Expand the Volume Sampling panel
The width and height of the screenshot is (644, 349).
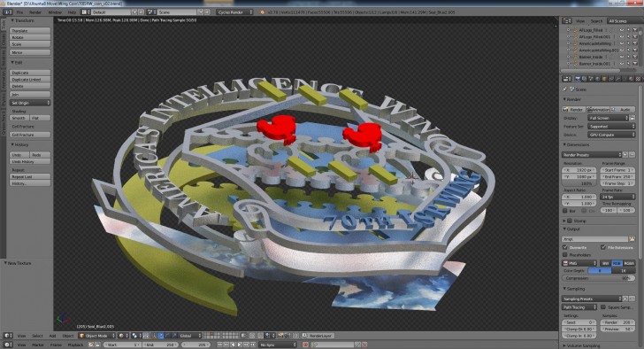565,345
